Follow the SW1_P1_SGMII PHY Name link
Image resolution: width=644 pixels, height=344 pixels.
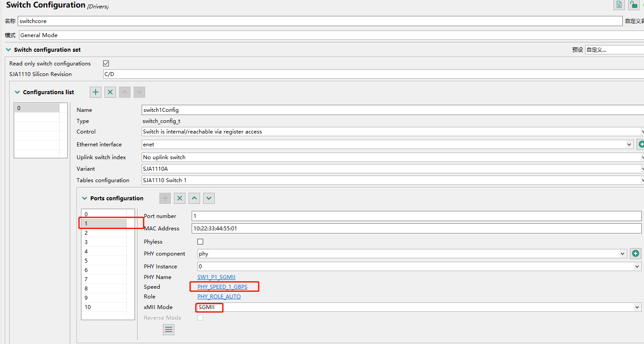point(216,277)
